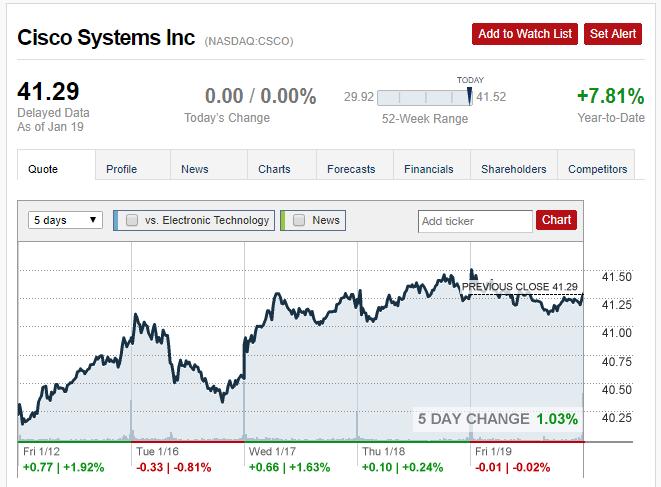This screenshot has height=487, width=661.
Task: Click the PREVIOUS CLOSE 41.29 label
Action: click(x=520, y=287)
